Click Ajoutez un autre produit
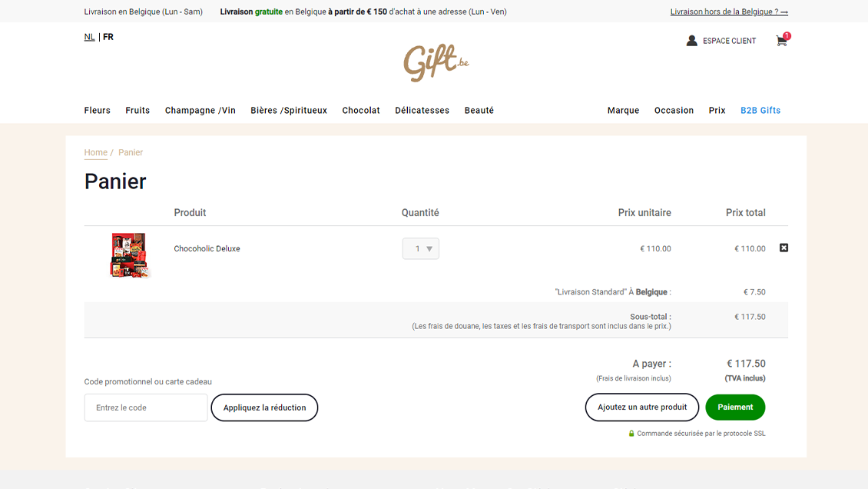 [x=642, y=407]
